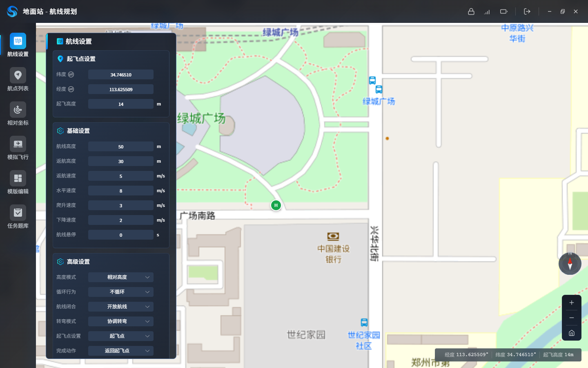The image size is (588, 368).
Task: Click the 世纪家园社区 bus stop icon
Action: click(364, 322)
